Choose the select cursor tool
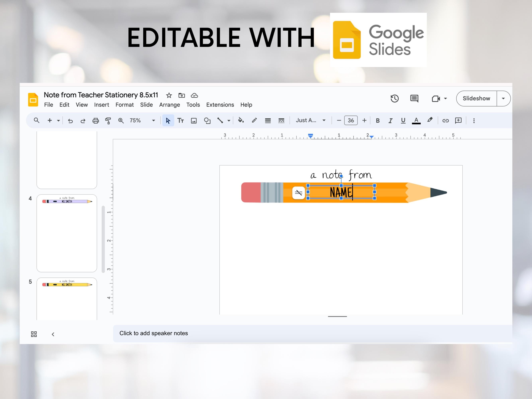Screen dimensions: 532x399 (168, 120)
